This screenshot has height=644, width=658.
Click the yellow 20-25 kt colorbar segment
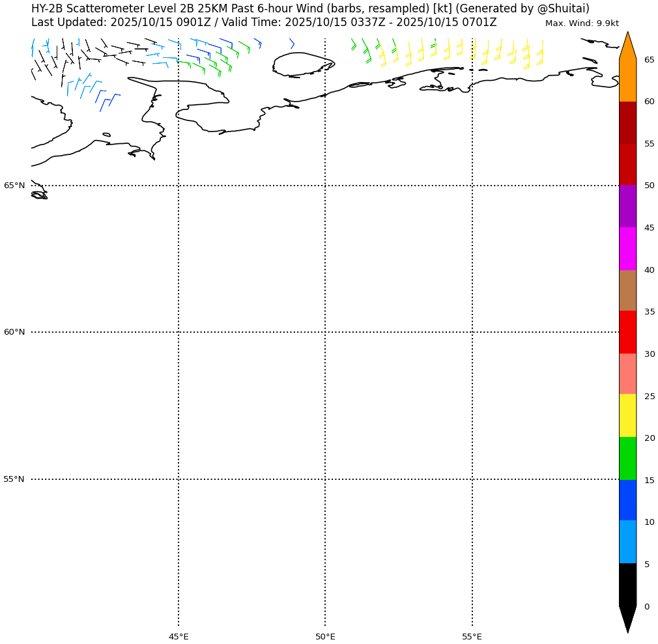(x=627, y=415)
